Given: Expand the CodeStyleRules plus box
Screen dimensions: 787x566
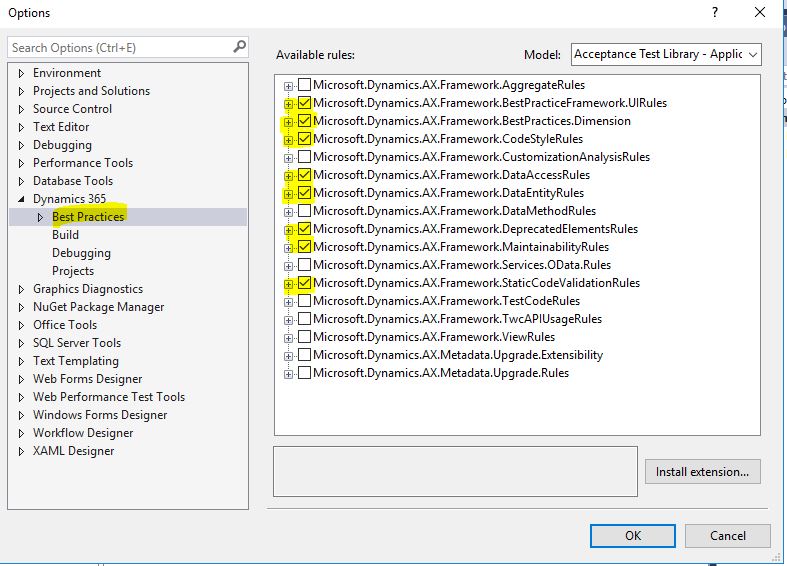Looking at the screenshot, I should coord(288,140).
